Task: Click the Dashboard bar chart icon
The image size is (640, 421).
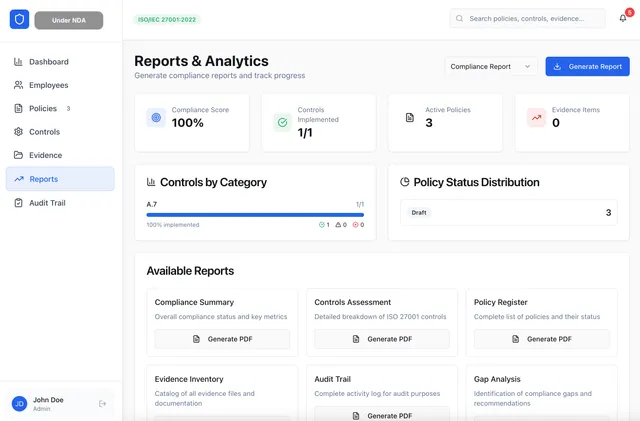Action: click(x=18, y=62)
